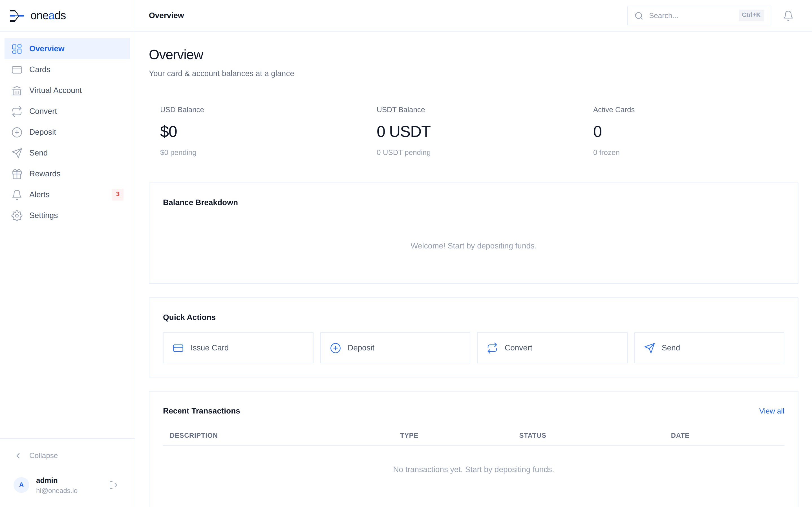
Task: Click the Send quick action button
Action: 709,348
